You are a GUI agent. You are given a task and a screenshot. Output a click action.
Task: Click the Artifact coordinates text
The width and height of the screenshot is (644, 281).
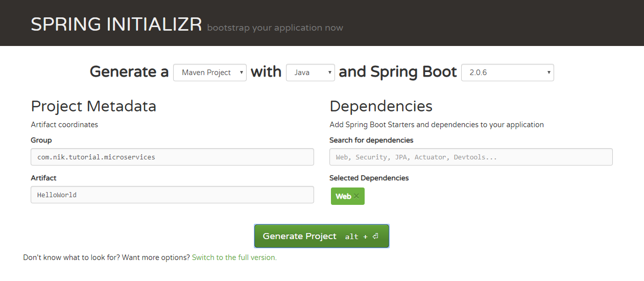pos(64,125)
